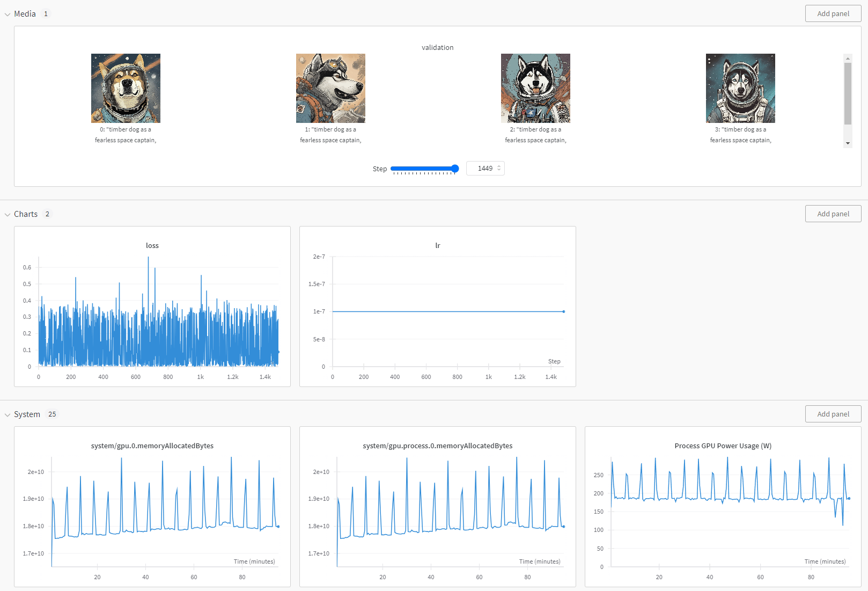Click the loss chart title
The width and height of the screenshot is (868, 591).
152,245
